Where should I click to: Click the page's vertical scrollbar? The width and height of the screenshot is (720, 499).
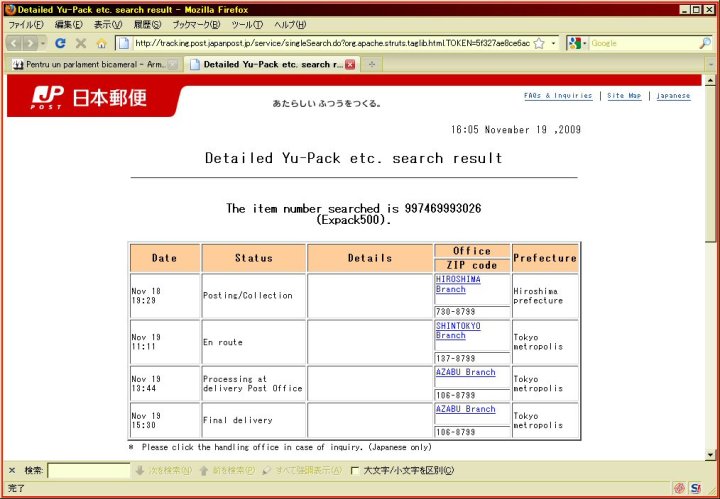point(711,300)
